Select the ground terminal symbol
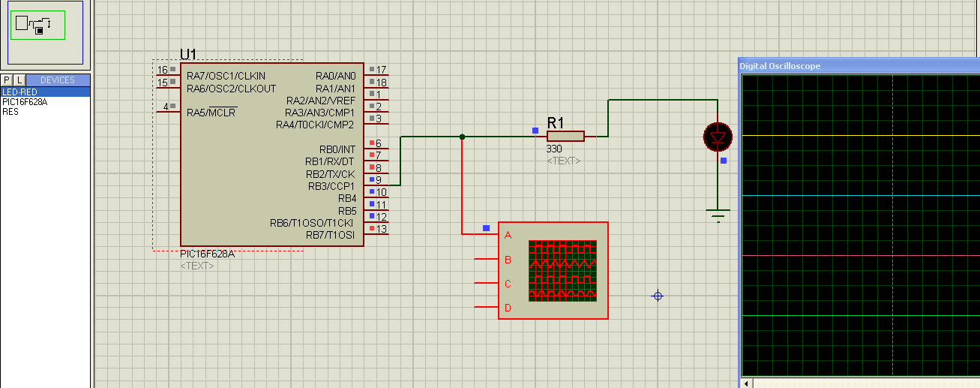Viewport: 980px width, 388px height. 718,216
